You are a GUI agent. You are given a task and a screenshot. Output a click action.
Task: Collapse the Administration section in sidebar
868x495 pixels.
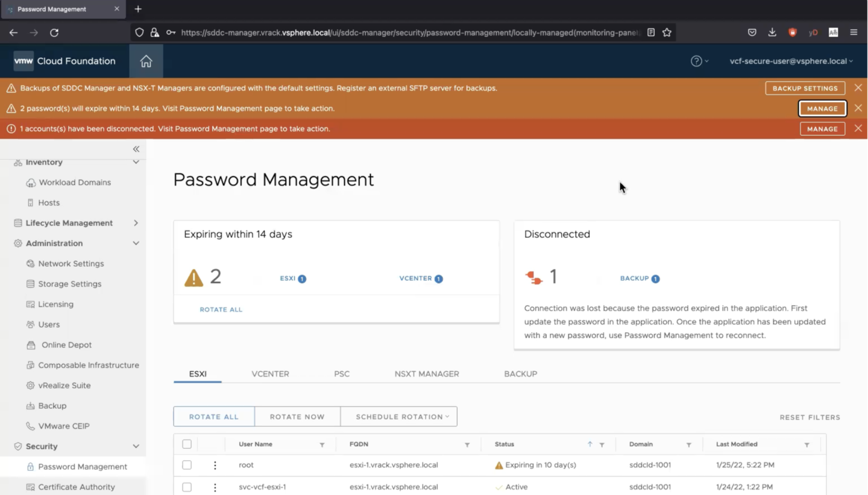click(136, 243)
